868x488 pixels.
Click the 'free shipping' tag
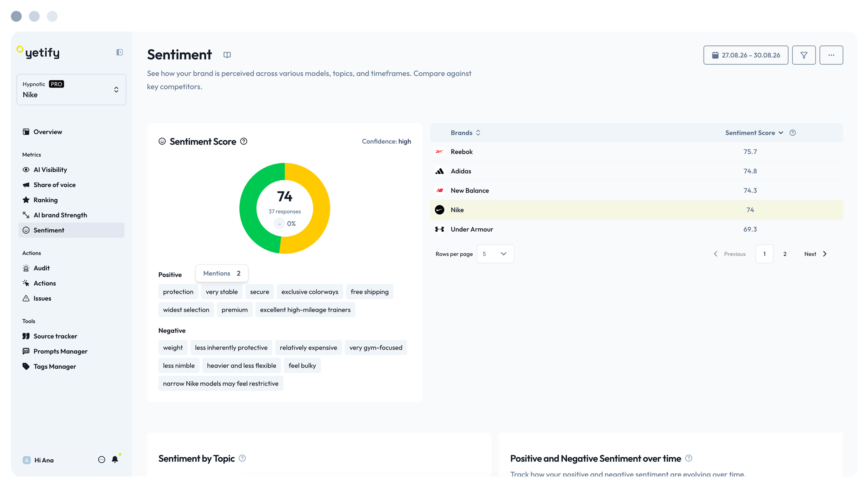click(x=369, y=292)
